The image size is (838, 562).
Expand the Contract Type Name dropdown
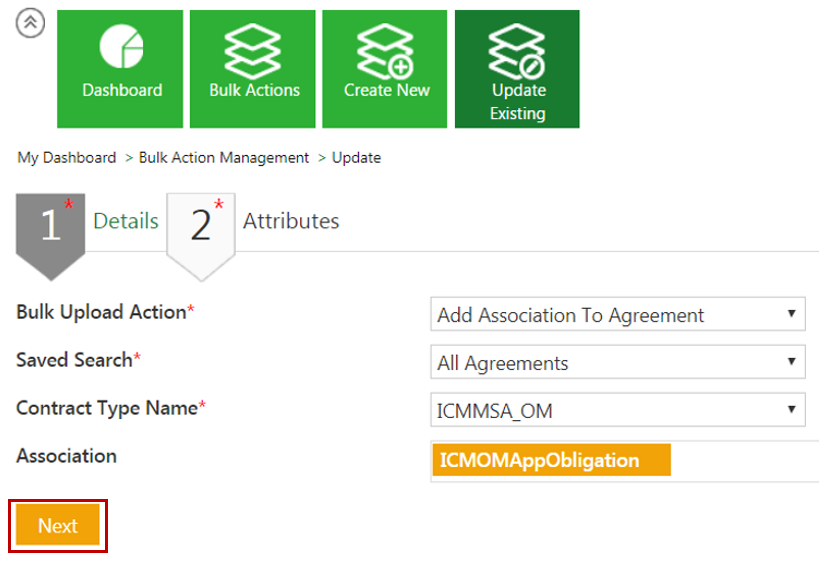617,410
